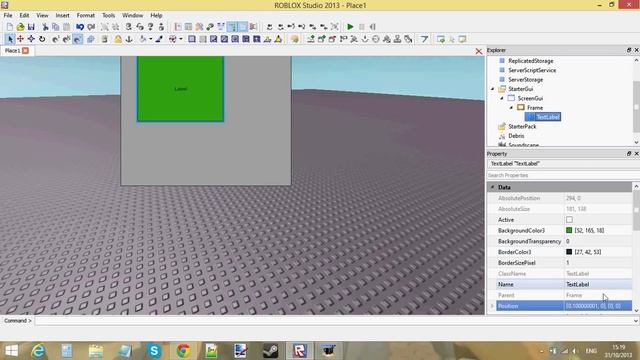Open the File menu
Image resolution: width=640 pixels, height=360 pixels.
(x=8, y=15)
